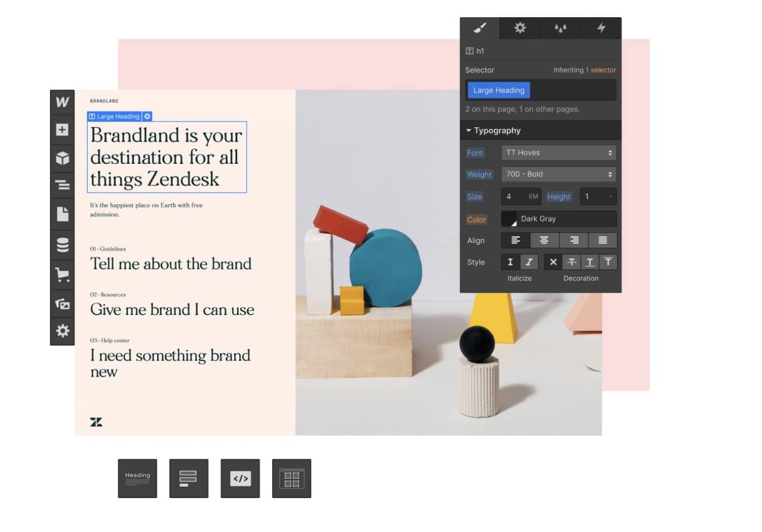
Task: Click the Height value field
Action: 598,197
